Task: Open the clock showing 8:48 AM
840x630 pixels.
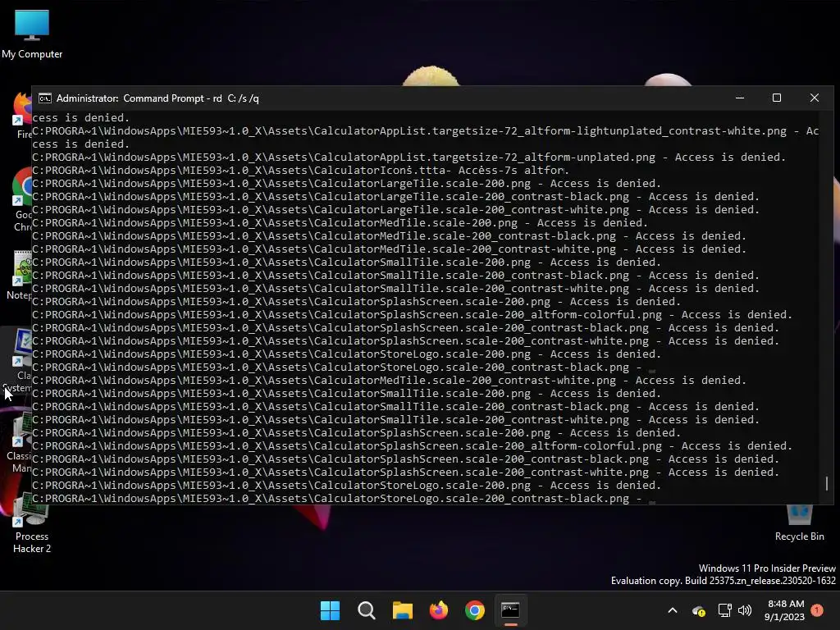Action: [x=785, y=610]
